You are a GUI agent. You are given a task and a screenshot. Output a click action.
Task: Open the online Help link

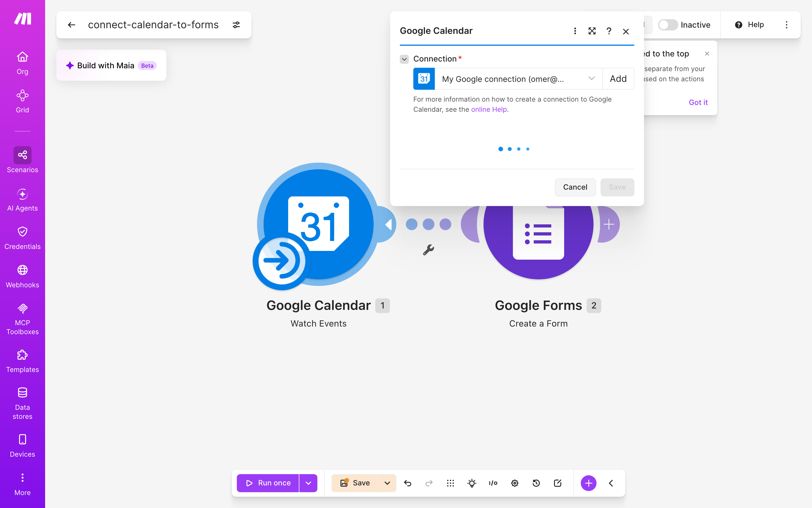point(489,110)
